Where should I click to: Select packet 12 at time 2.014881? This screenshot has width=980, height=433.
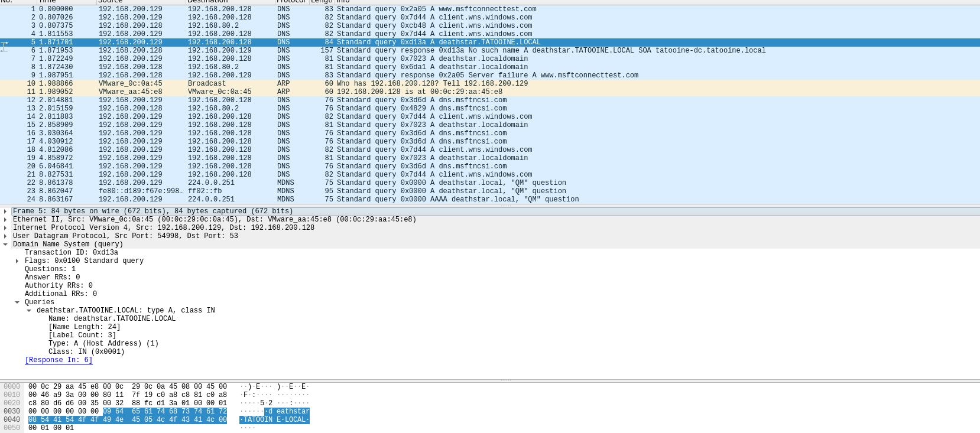[x=490, y=100]
